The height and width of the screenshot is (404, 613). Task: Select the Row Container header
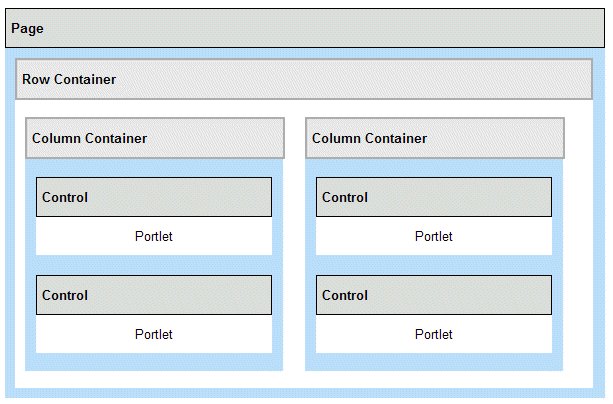[304, 79]
